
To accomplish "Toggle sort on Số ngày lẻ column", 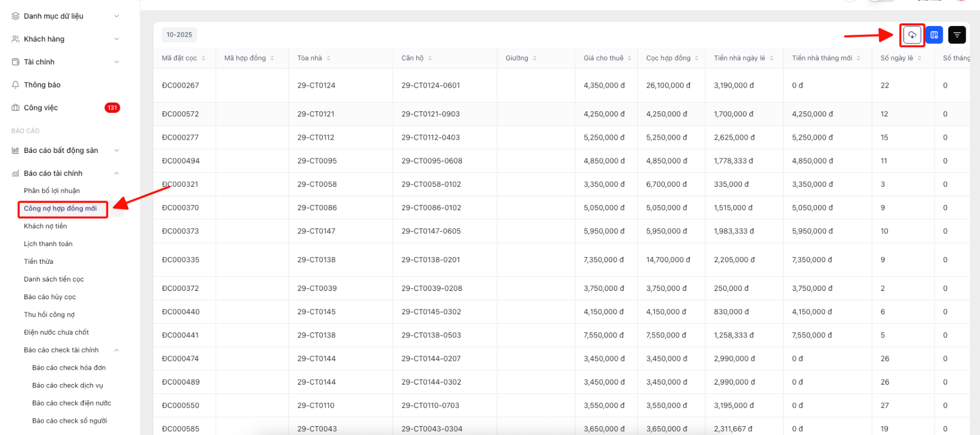I will [919, 58].
